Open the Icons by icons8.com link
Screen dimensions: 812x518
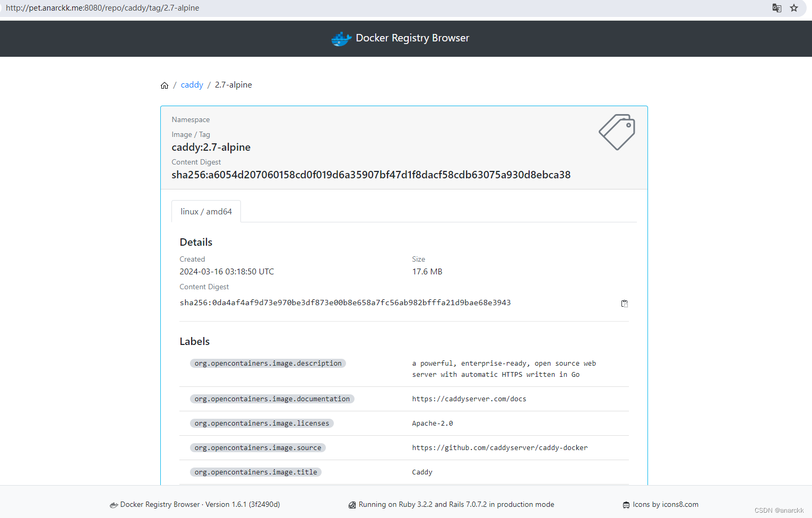click(x=666, y=504)
